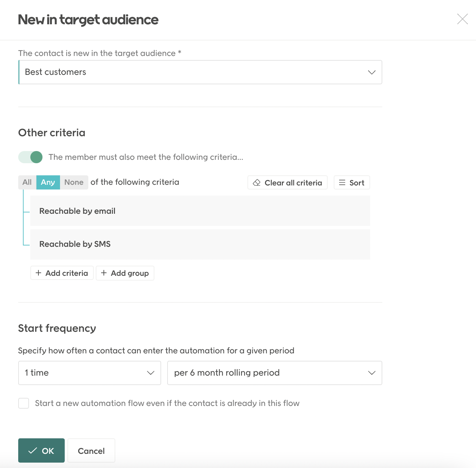Click the Clear all criteria button
Screen dimensions: 476x468
287,182
